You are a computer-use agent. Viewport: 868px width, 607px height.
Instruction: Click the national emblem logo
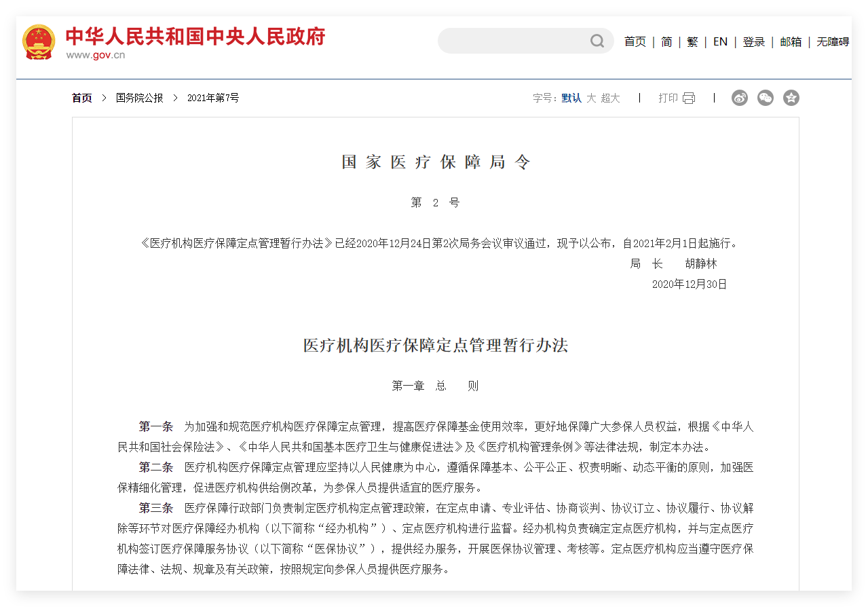click(x=39, y=42)
